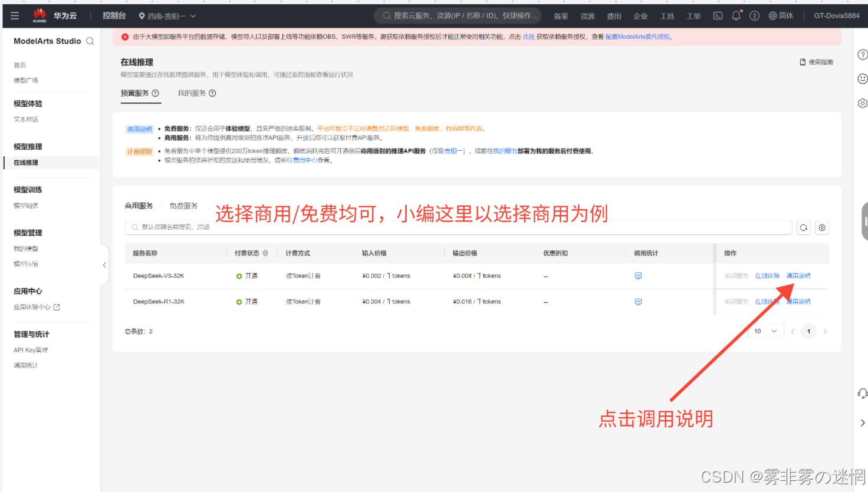Screen dimensions: 868x492
Task: Open the 简体 language selector
Action: pyautogui.click(x=781, y=16)
